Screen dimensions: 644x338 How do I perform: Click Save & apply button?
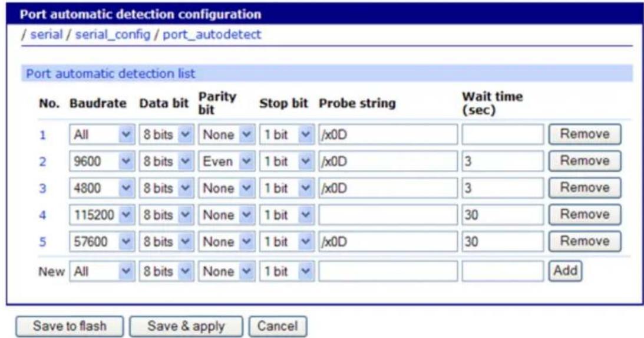pyautogui.click(x=186, y=326)
